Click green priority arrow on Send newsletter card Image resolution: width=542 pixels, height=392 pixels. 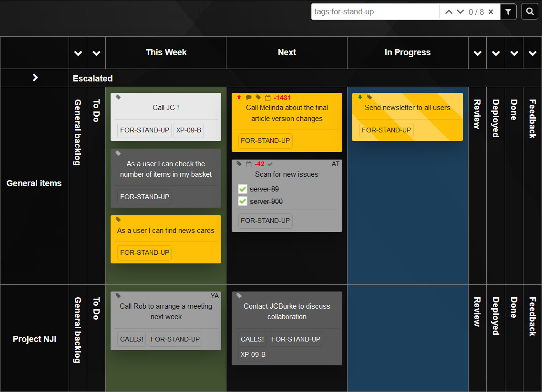[x=360, y=97]
